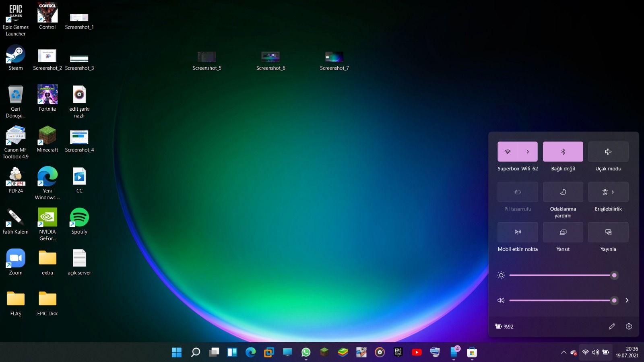Enable Uçak modu airplane mode
Image resolution: width=644 pixels, height=362 pixels.
[608, 152]
